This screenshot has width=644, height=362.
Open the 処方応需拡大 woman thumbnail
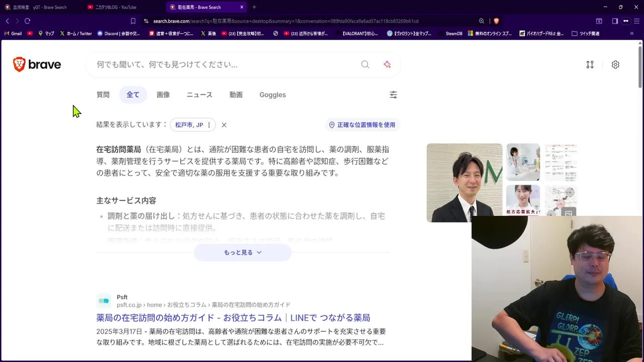click(523, 200)
